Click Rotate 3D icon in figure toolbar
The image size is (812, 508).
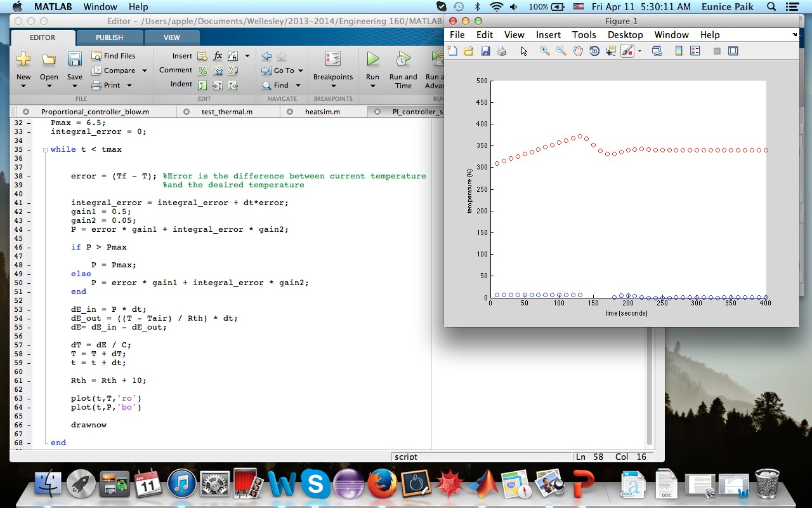pyautogui.click(x=593, y=50)
